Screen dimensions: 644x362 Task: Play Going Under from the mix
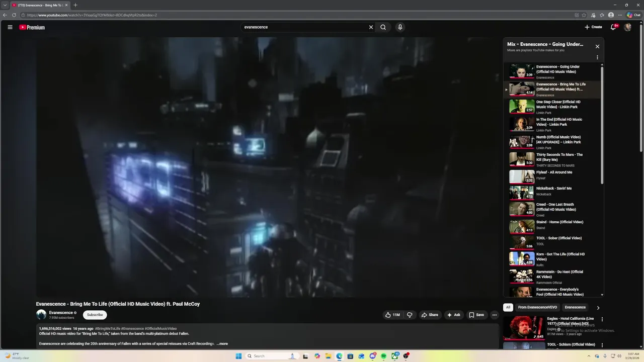click(552, 71)
